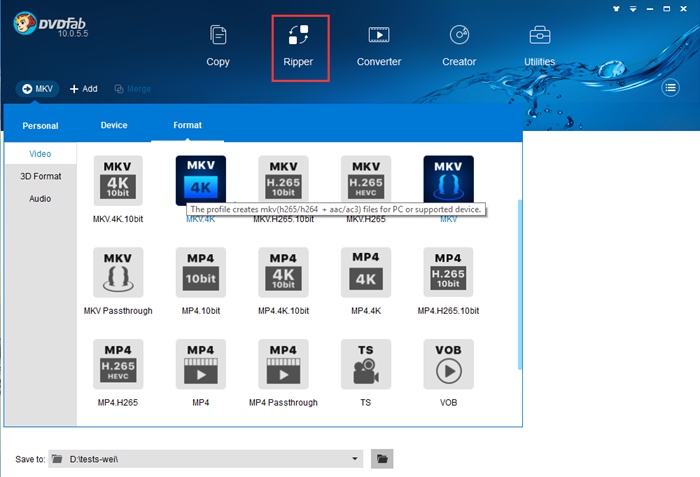Image resolution: width=700 pixels, height=477 pixels.
Task: Click the MP4.10bit label text
Action: coord(200,310)
